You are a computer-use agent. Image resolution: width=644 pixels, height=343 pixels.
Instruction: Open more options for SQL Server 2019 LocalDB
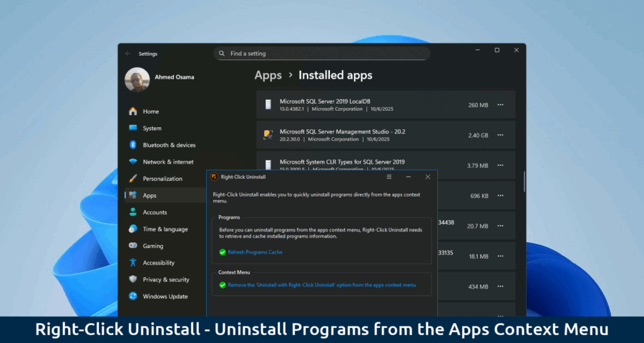coord(500,105)
